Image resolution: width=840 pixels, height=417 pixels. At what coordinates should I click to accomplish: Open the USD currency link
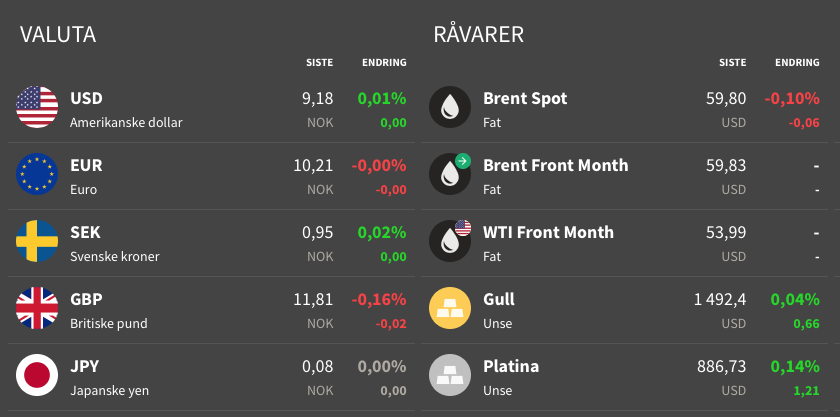click(x=87, y=99)
